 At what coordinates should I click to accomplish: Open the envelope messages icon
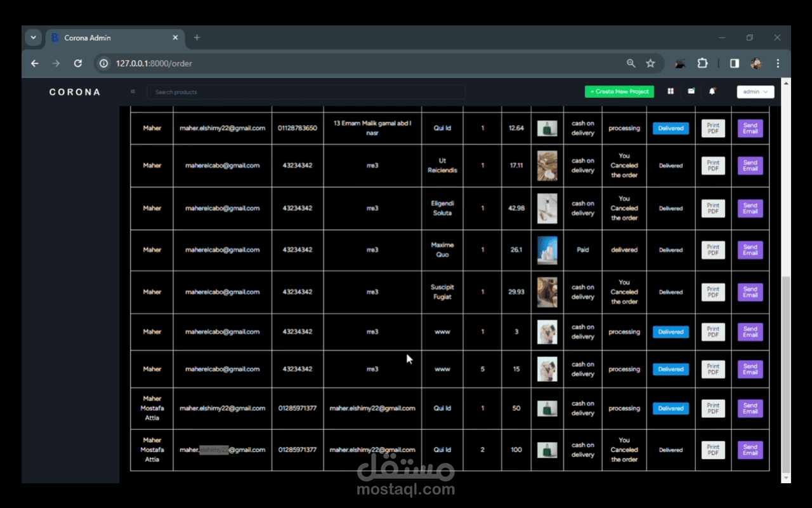click(x=691, y=91)
